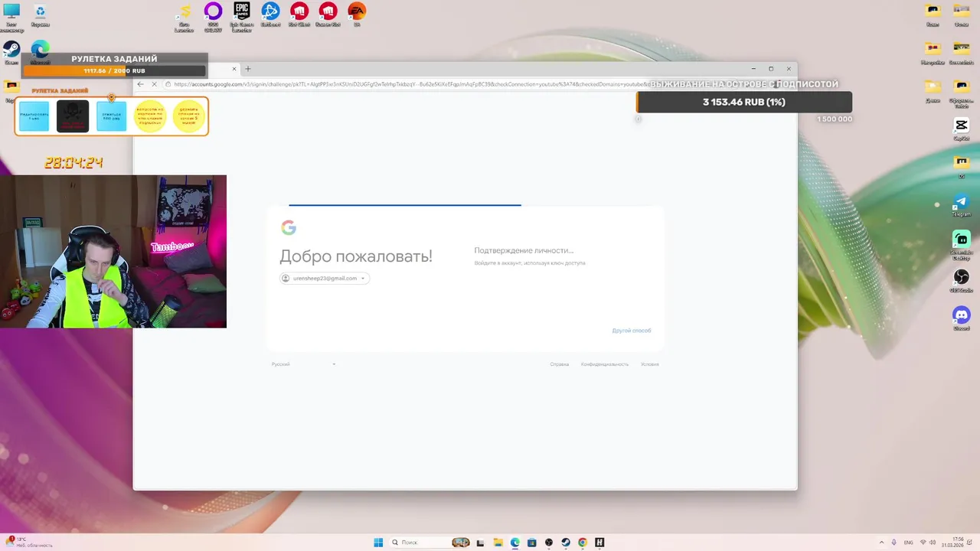Open the Discord desktop shortcut

962,318
